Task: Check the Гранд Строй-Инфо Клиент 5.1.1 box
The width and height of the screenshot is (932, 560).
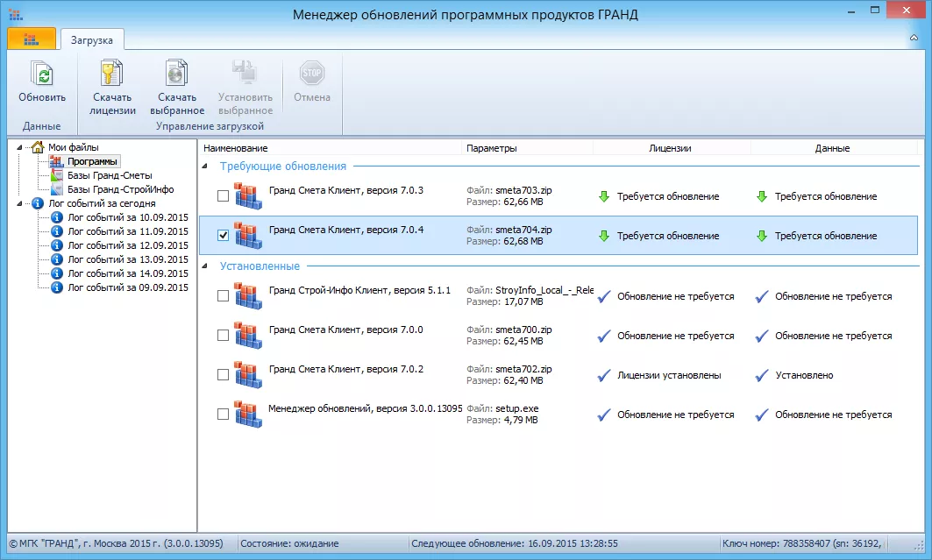Action: 223,295
